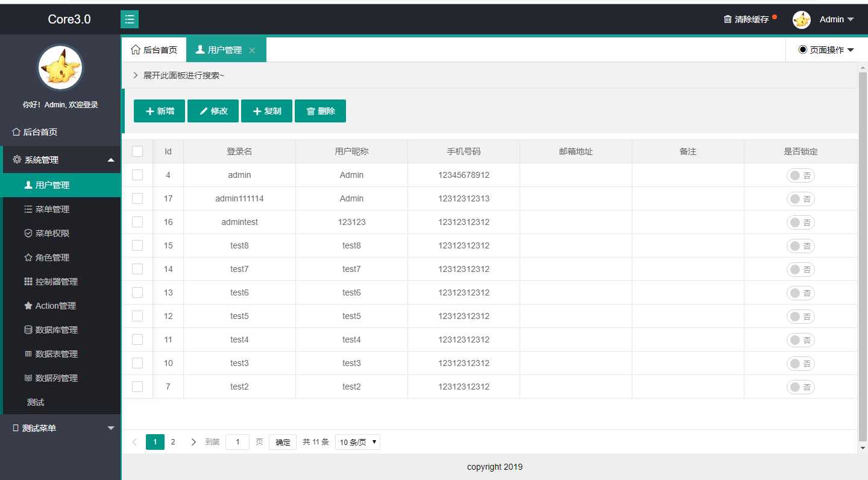This screenshot has height=480, width=868.
Task: Click the 确定 pagination confirm button
Action: 283,442
